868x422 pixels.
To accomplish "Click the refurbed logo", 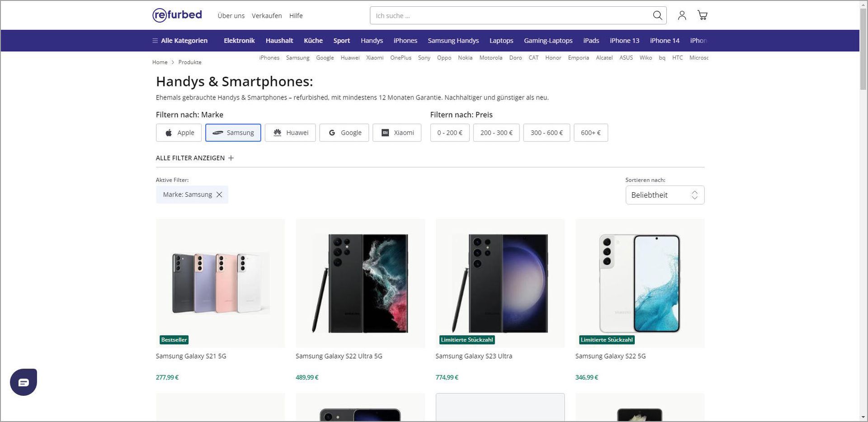I will click(x=177, y=15).
